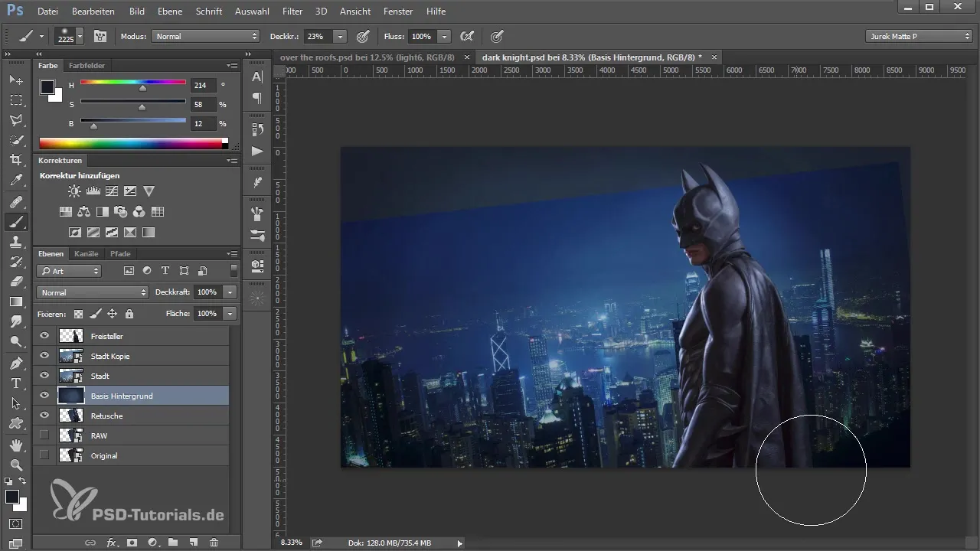Open the Modus blending dropdown
The width and height of the screenshot is (980, 551).
tap(206, 36)
